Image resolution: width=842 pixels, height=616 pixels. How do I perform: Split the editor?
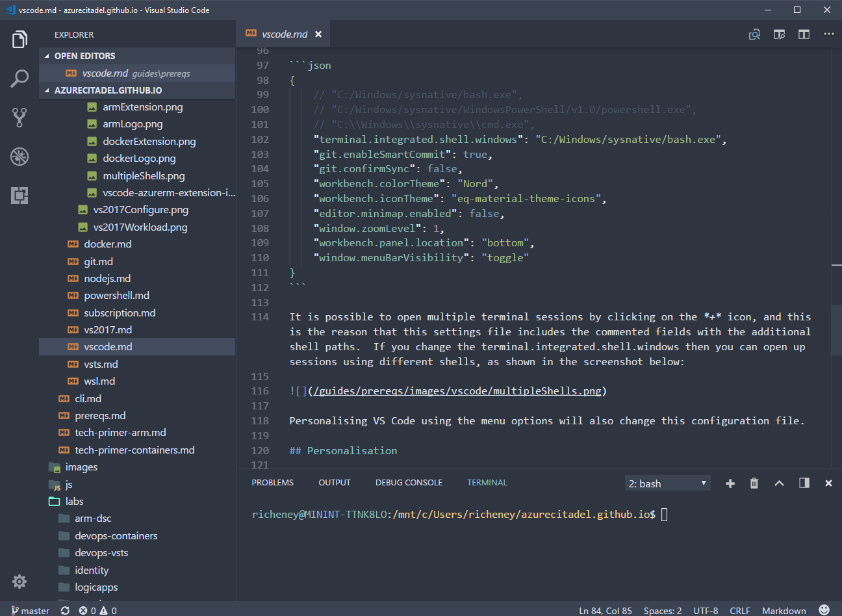[x=804, y=34]
